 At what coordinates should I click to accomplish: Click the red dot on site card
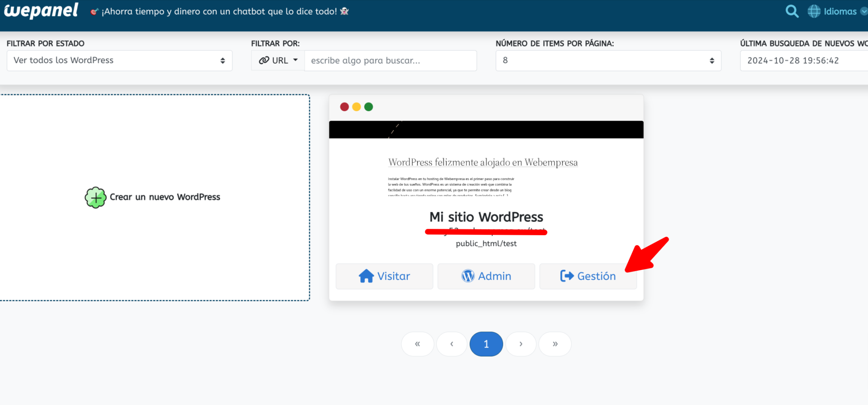click(344, 107)
